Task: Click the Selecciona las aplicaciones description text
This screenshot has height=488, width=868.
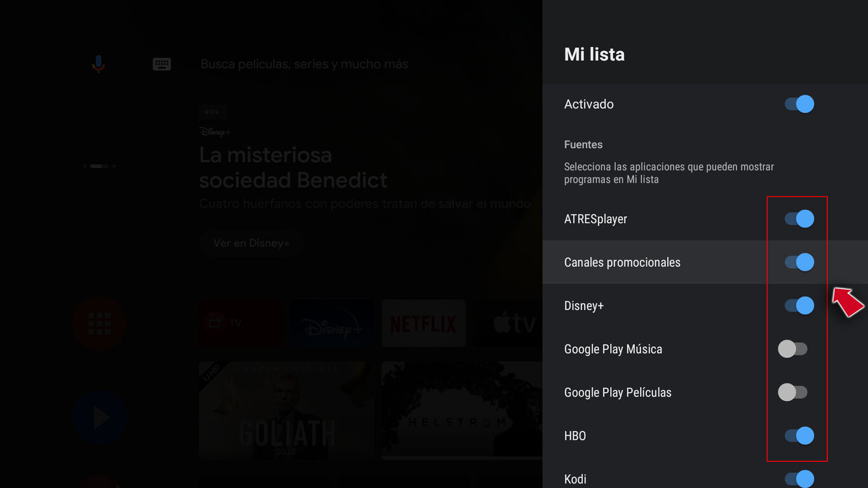Action: pyautogui.click(x=669, y=173)
